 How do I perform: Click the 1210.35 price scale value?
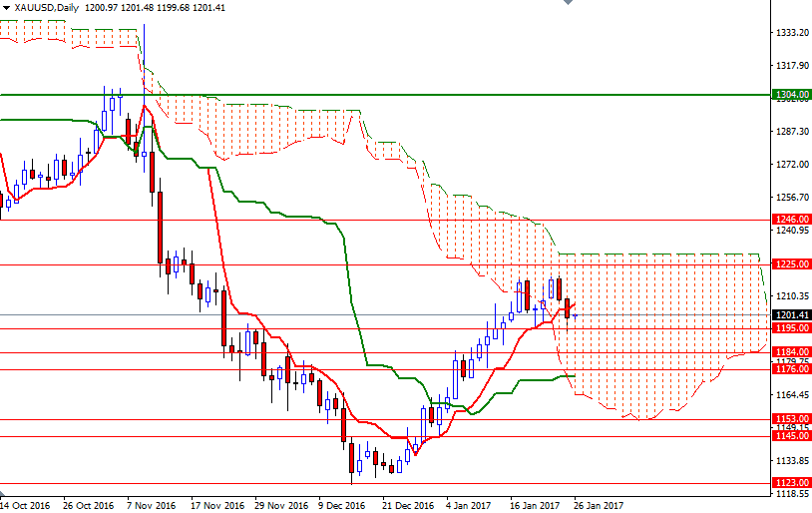pyautogui.click(x=792, y=296)
